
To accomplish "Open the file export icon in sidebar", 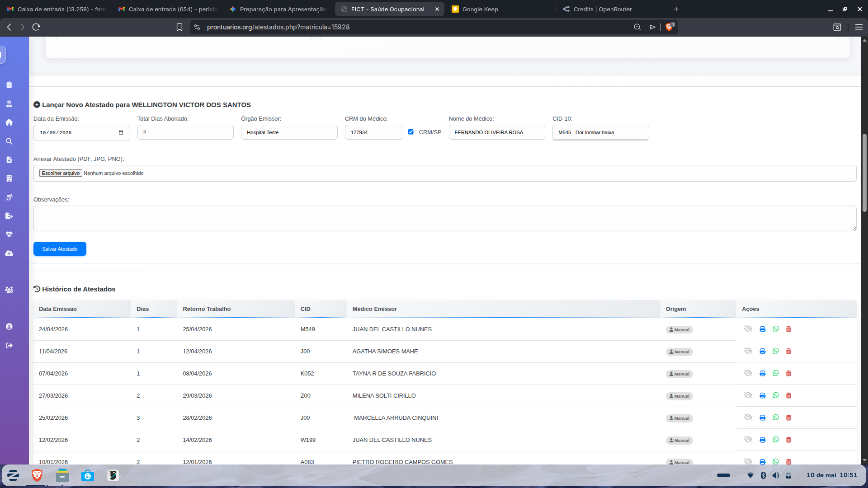I will pos(9,216).
